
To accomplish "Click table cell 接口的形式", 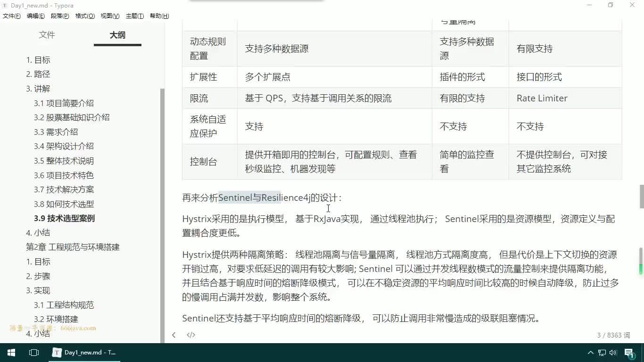I will 565,77.
